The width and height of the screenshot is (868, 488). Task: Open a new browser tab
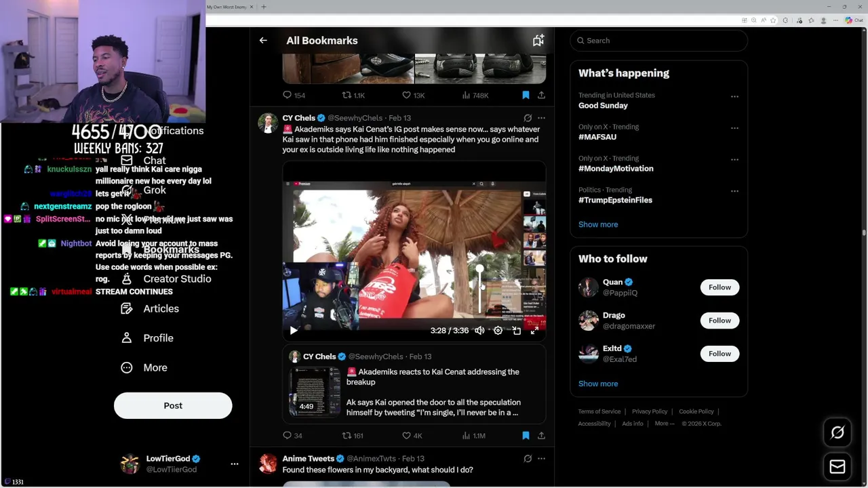click(264, 7)
